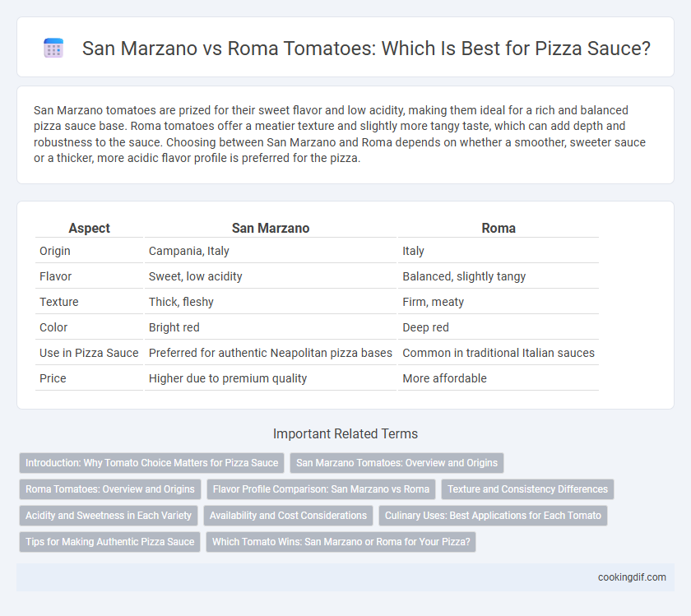Click the 'Sweet, low acidity' cell
The width and height of the screenshot is (691, 616).
[271, 276]
